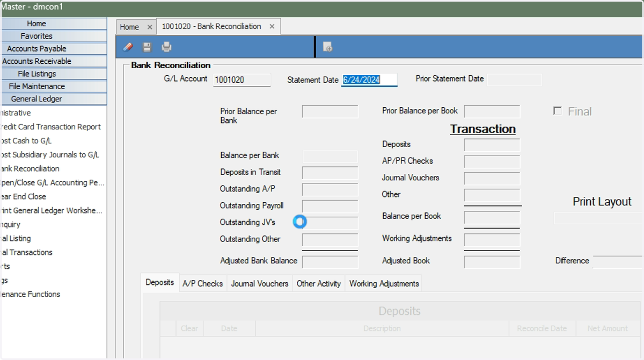
Task: Click the Adjusted Book field
Action: click(x=492, y=262)
